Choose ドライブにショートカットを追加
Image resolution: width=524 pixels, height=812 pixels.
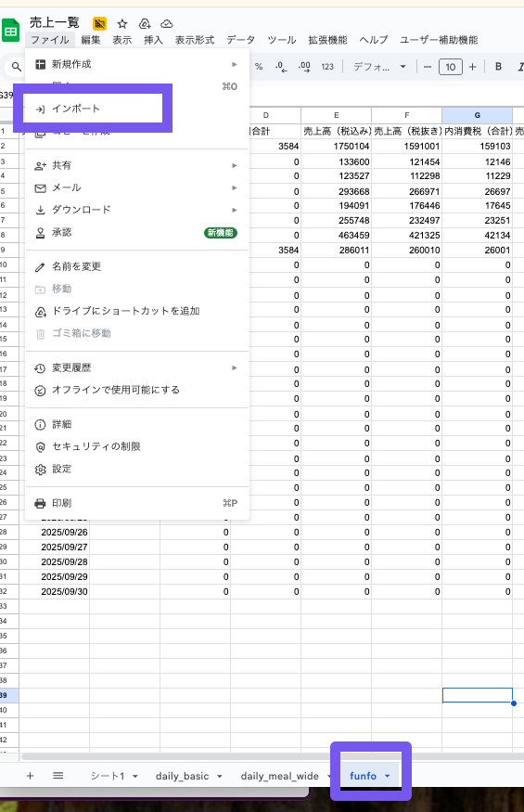point(136,311)
